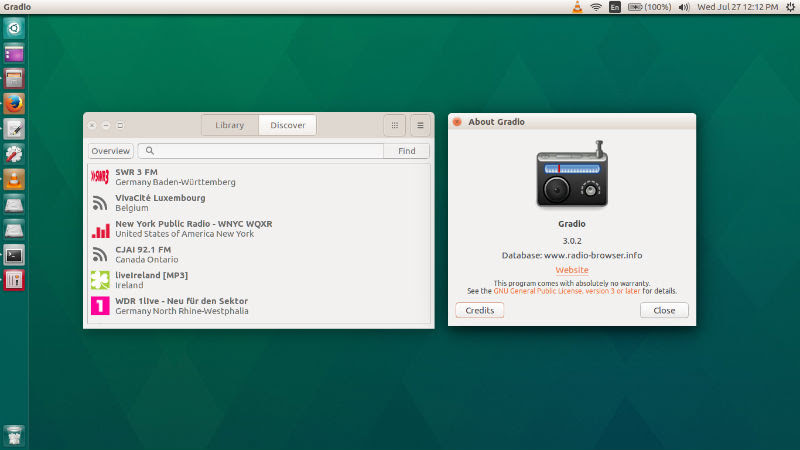Viewport: 800px width, 450px height.
Task: Click the SWR3 station logo
Action: point(100,177)
